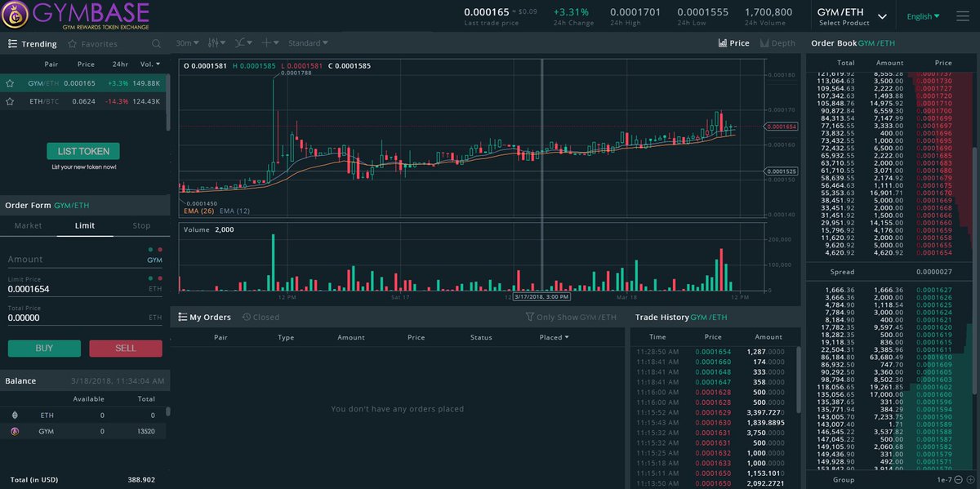Click the 0.0001654 current price tag
The height and width of the screenshot is (489, 980).
[783, 127]
